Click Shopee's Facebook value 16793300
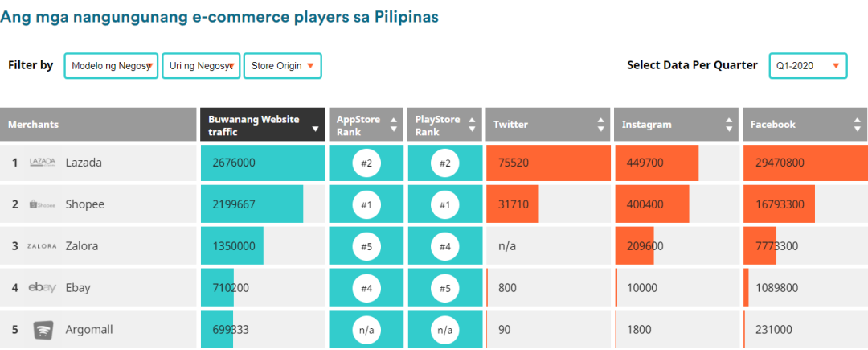Image resolution: width=868 pixels, height=350 pixels. coord(780,205)
